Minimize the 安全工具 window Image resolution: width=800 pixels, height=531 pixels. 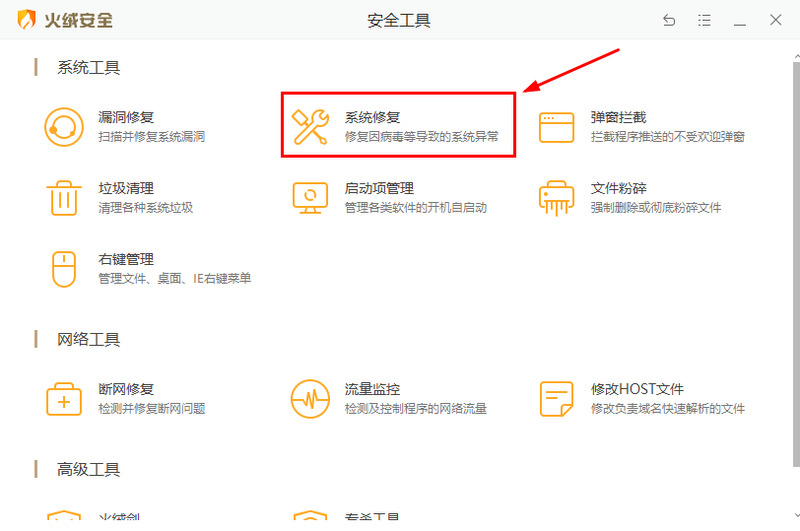pyautogui.click(x=739, y=21)
